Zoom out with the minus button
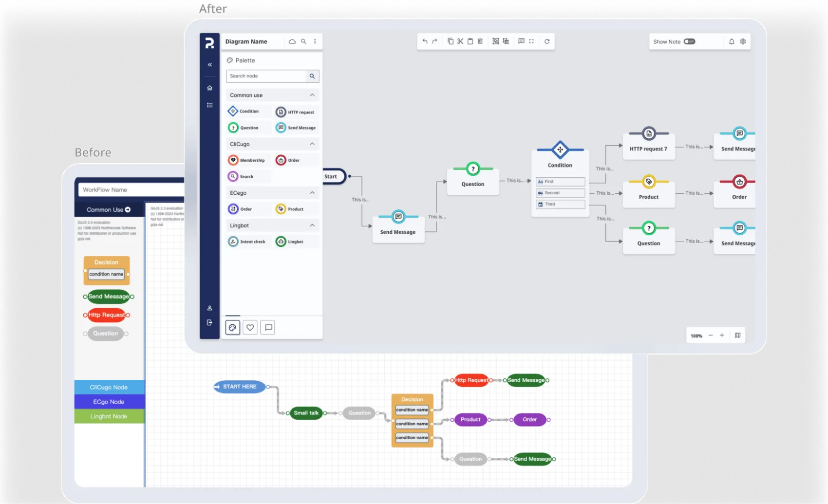828x504 pixels. pyautogui.click(x=711, y=336)
